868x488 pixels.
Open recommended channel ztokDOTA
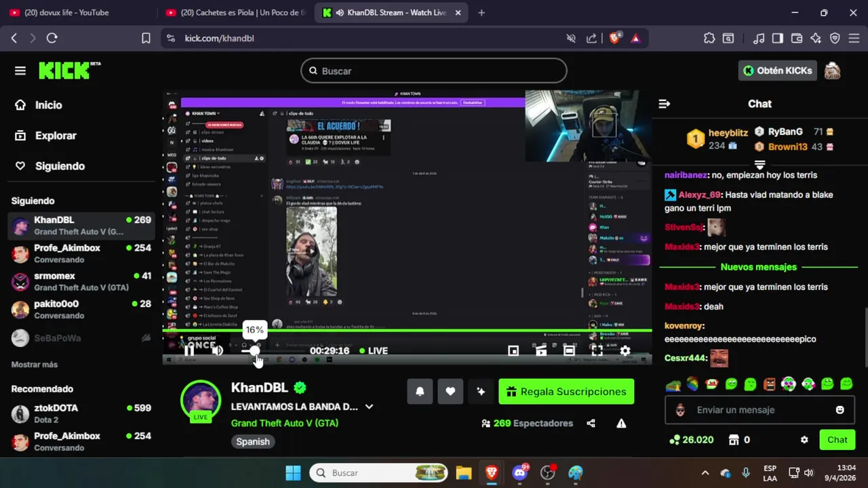tap(81, 413)
